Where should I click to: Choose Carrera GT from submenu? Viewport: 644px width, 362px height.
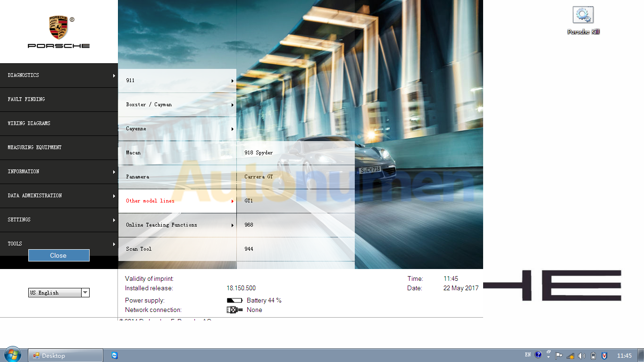[296, 177]
